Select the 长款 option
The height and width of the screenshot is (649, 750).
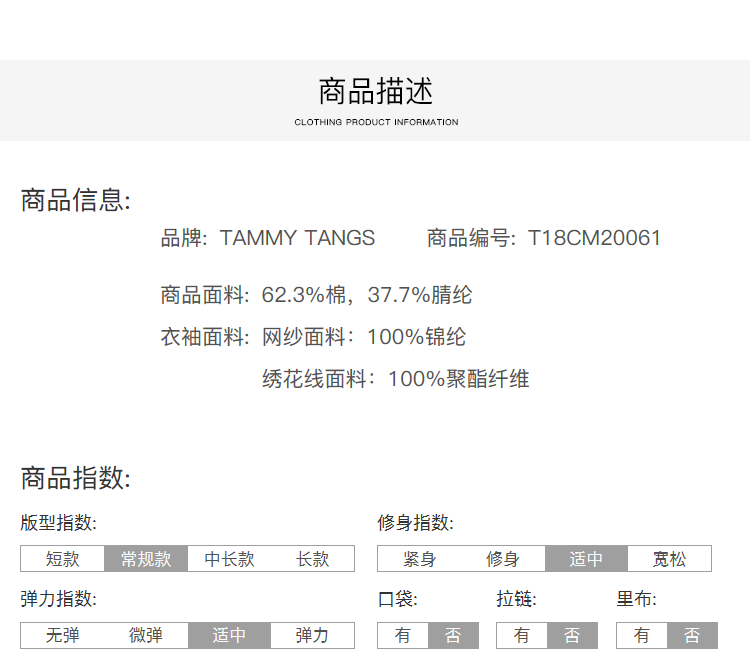click(312, 559)
